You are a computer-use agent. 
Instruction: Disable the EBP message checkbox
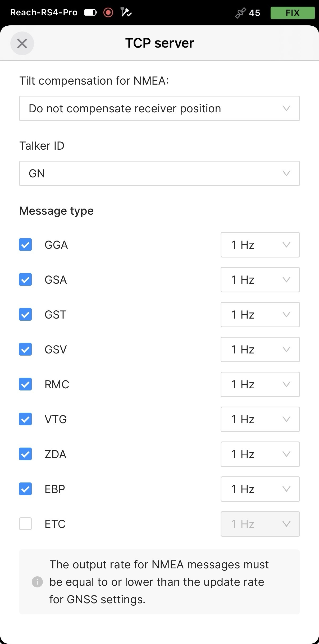pos(25,489)
